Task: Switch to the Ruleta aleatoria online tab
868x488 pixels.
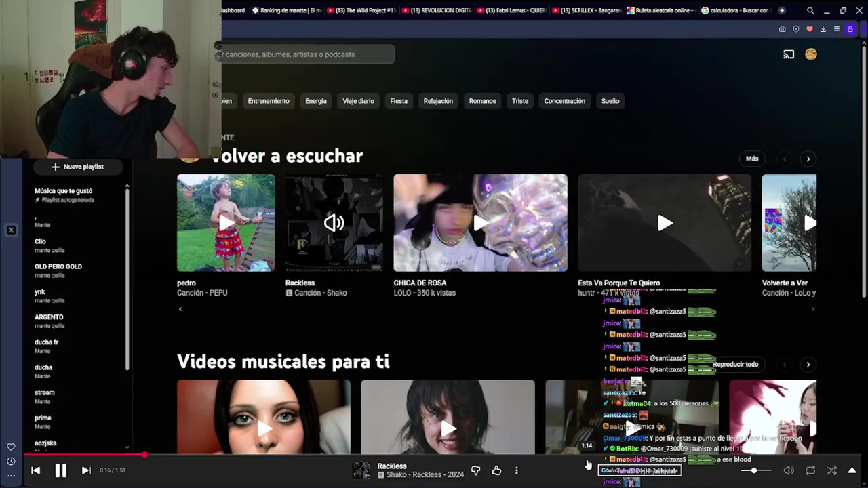Action: click(660, 10)
